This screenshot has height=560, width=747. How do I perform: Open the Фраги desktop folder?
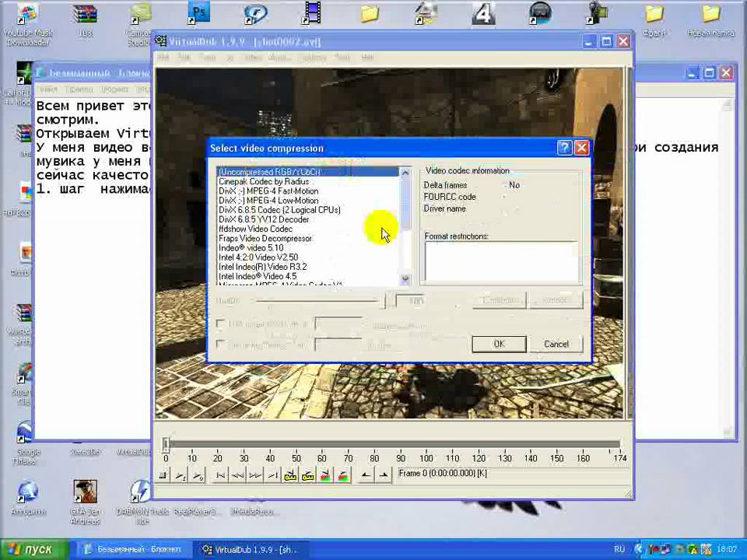click(654, 20)
